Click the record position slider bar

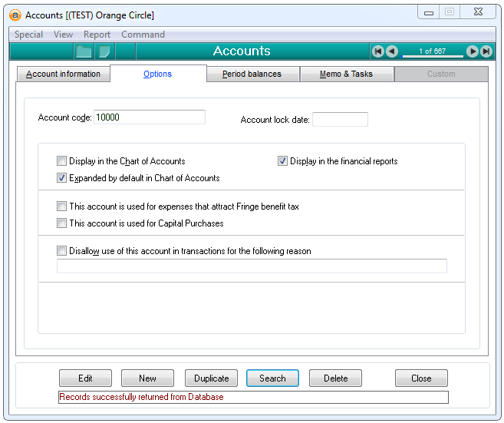(x=432, y=56)
